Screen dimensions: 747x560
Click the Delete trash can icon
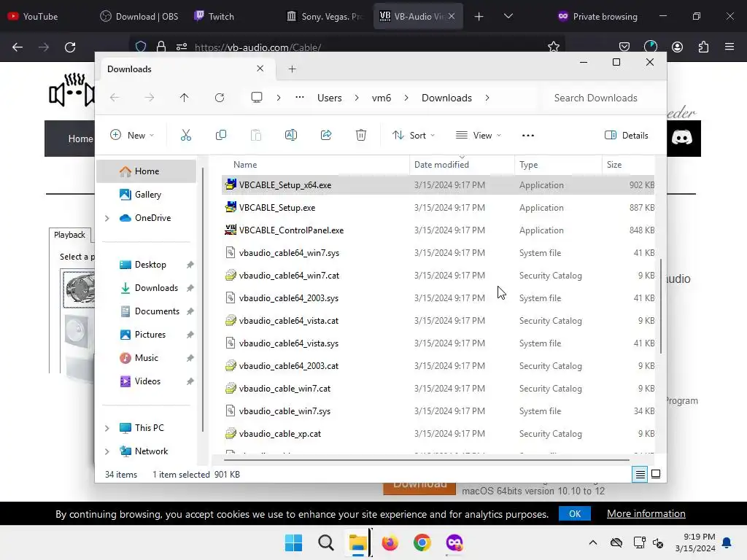click(361, 135)
